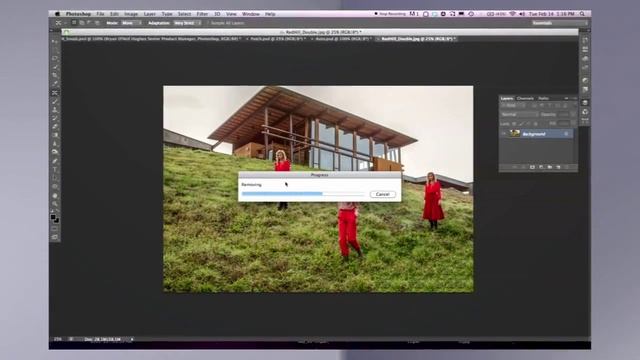The image size is (640, 360).
Task: Select the Pen tool
Action: 55,161
